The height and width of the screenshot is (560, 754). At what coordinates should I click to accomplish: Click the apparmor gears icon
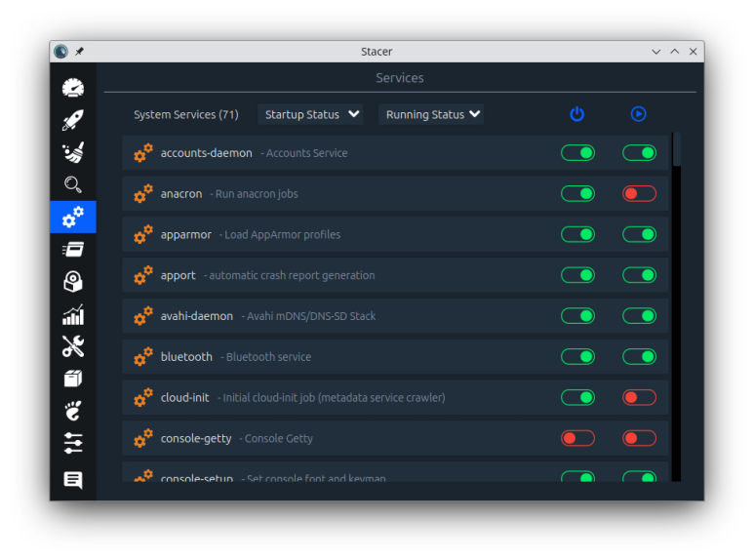coord(143,235)
